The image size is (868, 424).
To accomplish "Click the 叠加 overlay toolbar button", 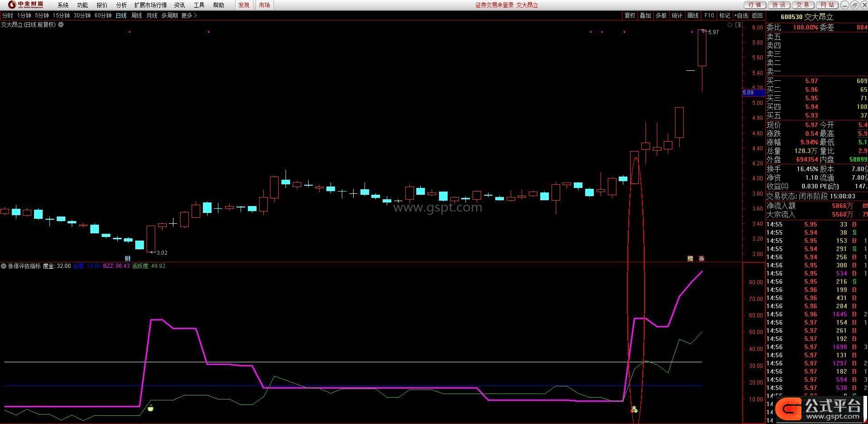I will [645, 15].
